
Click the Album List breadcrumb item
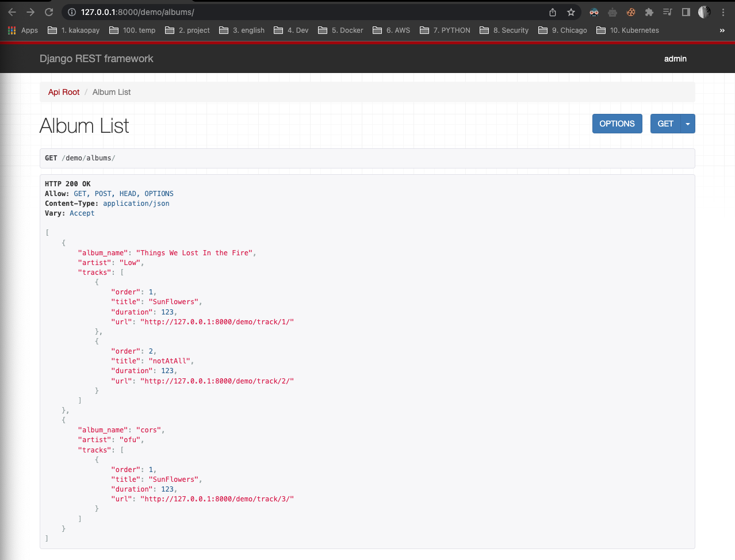click(112, 92)
